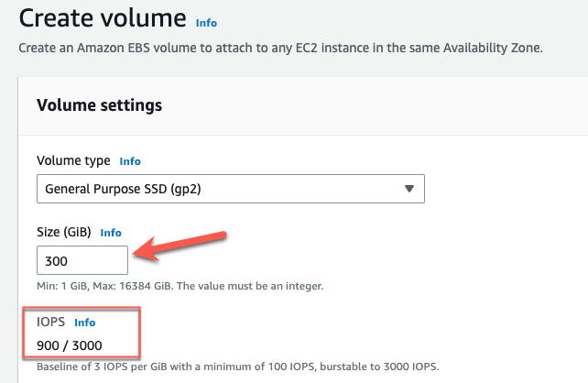Image resolution: width=588 pixels, height=383 pixels.
Task: Click the "Size (GiB)" field label
Action: click(x=63, y=233)
